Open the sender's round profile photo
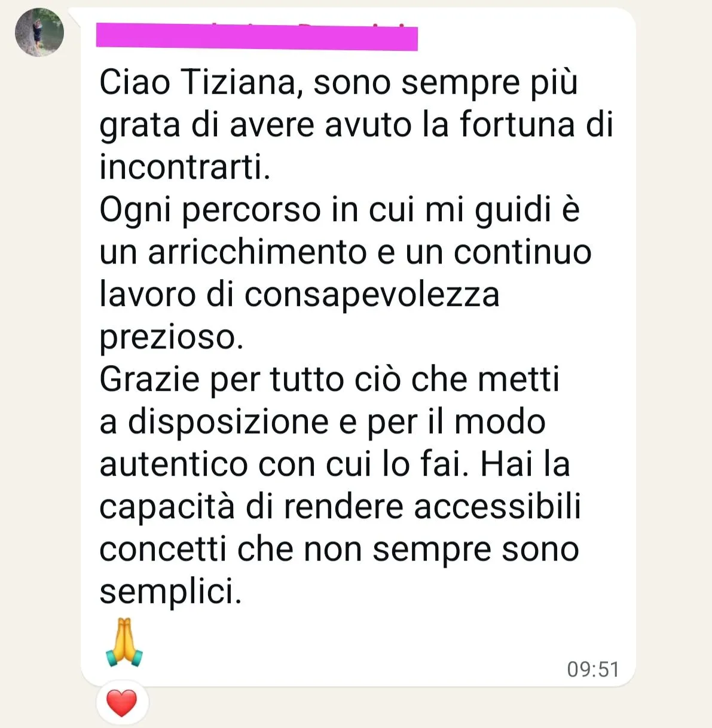This screenshot has width=712, height=728. [x=39, y=32]
